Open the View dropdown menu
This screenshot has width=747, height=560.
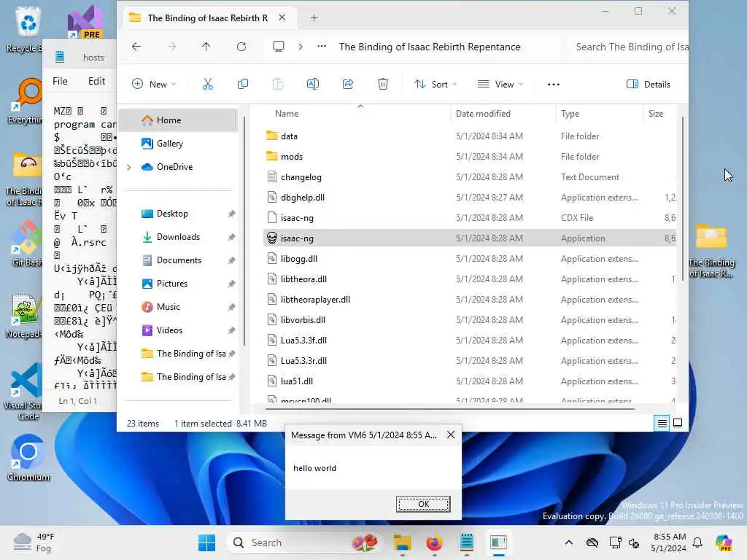tap(500, 85)
